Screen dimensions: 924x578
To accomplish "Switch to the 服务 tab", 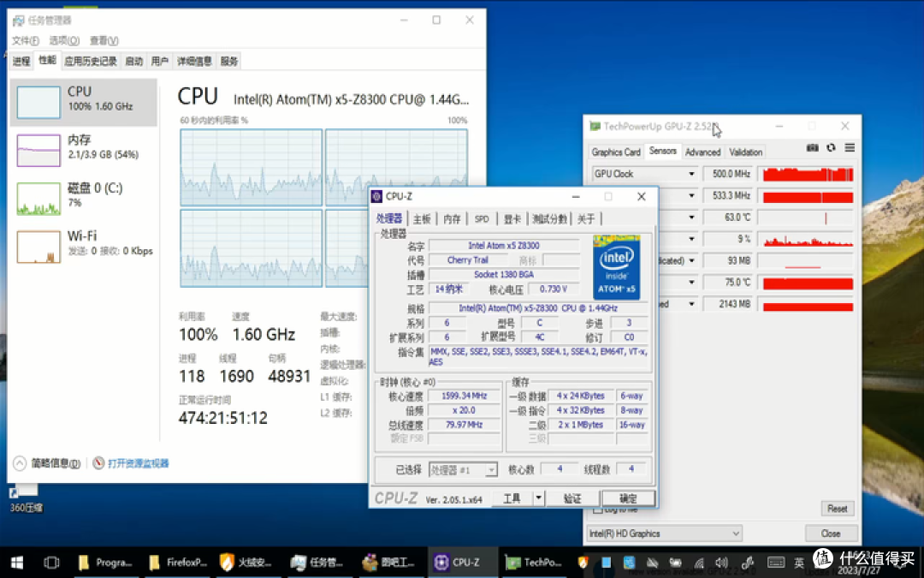I will pos(228,62).
